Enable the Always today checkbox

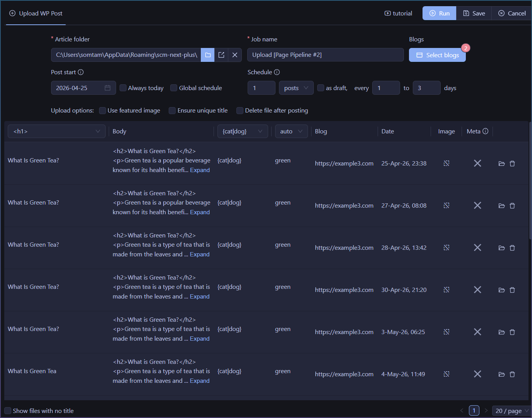pos(123,88)
